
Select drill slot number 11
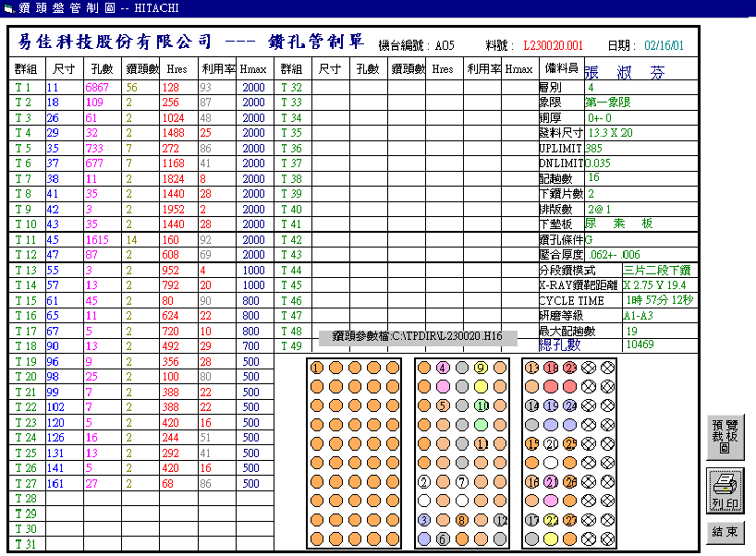482,443
